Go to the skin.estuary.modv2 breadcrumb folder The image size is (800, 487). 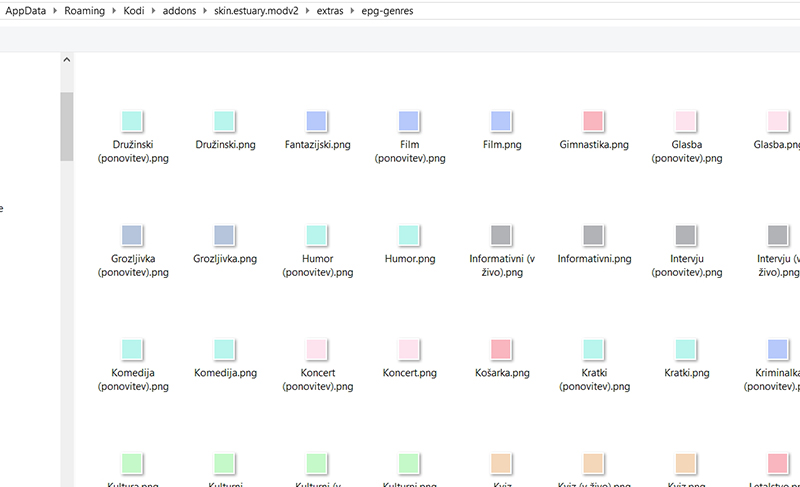[x=256, y=11]
